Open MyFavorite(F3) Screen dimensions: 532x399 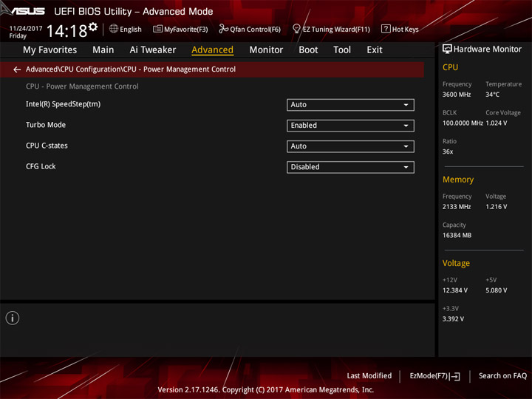pyautogui.click(x=180, y=29)
